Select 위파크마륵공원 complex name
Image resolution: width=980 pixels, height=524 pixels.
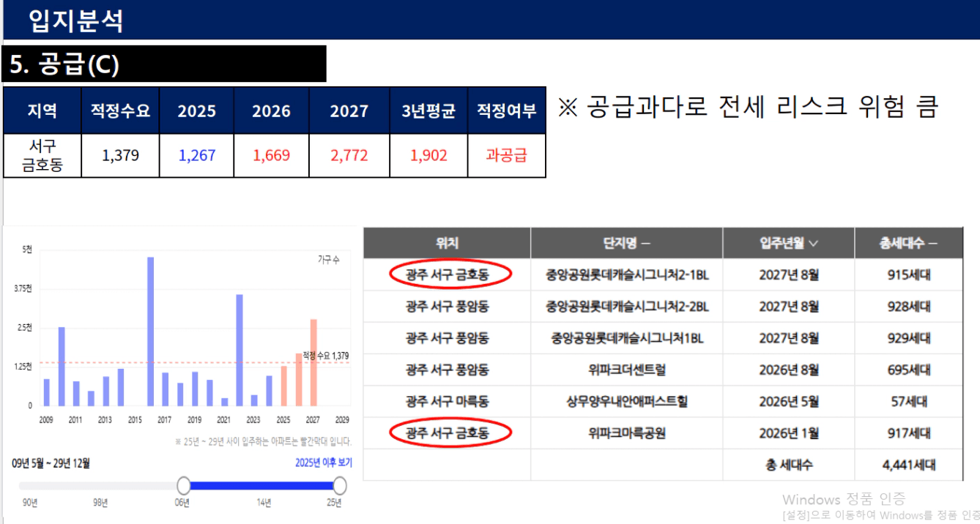(x=627, y=433)
